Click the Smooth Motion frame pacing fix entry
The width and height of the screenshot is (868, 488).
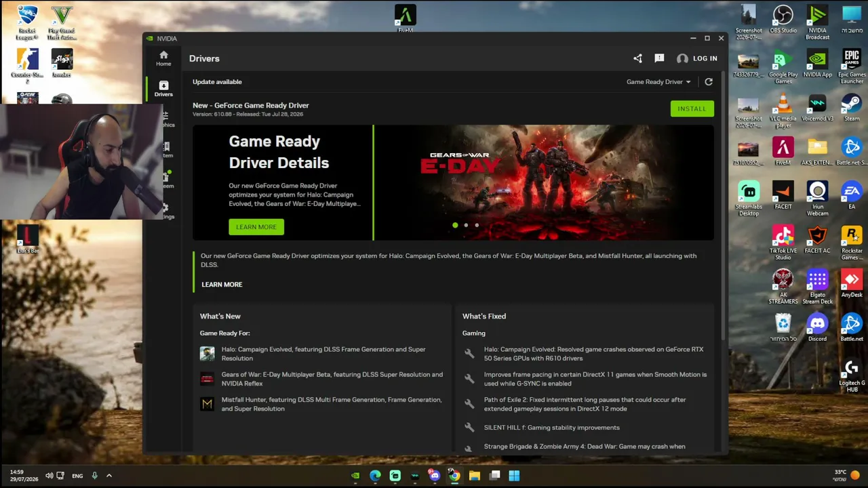(x=595, y=379)
